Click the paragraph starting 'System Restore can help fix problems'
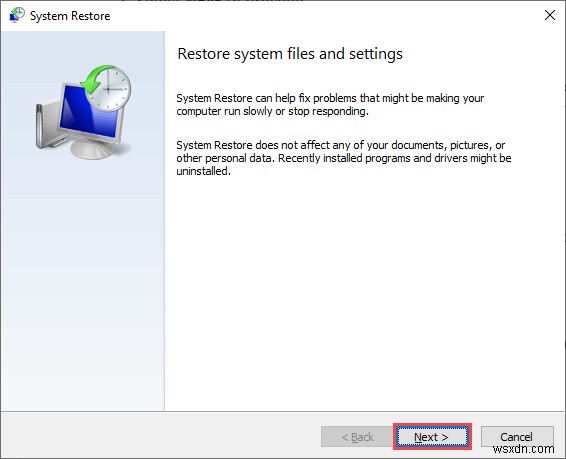Image resolution: width=566 pixels, height=459 pixels. tap(330, 105)
